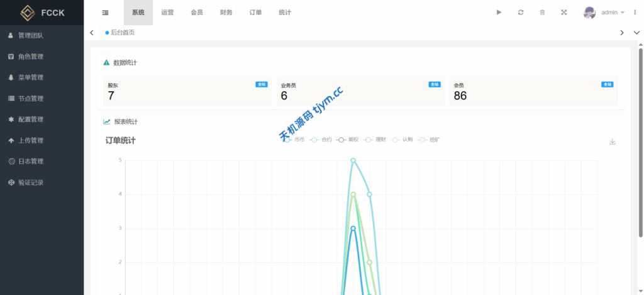644x295 pixels.
Task: Expand the tab options down-chevron
Action: pyautogui.click(x=635, y=33)
